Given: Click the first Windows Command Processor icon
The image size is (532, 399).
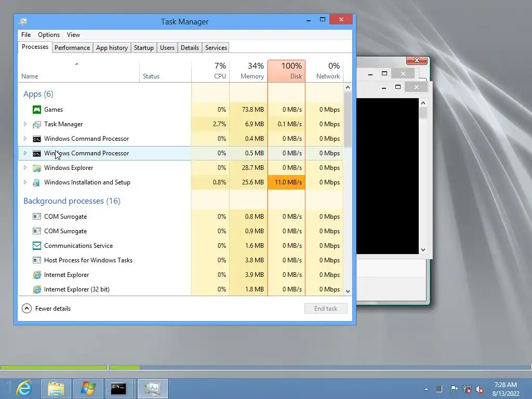Looking at the screenshot, I should (37, 139).
